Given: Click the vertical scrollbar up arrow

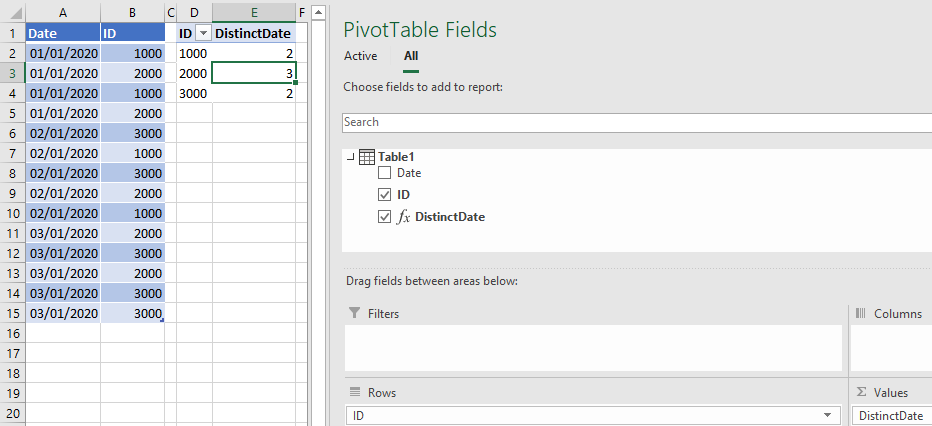Looking at the screenshot, I should pyautogui.click(x=318, y=12).
